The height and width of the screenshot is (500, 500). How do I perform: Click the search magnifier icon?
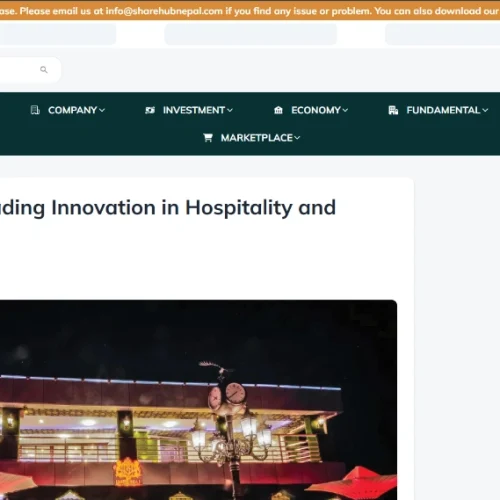tap(44, 70)
